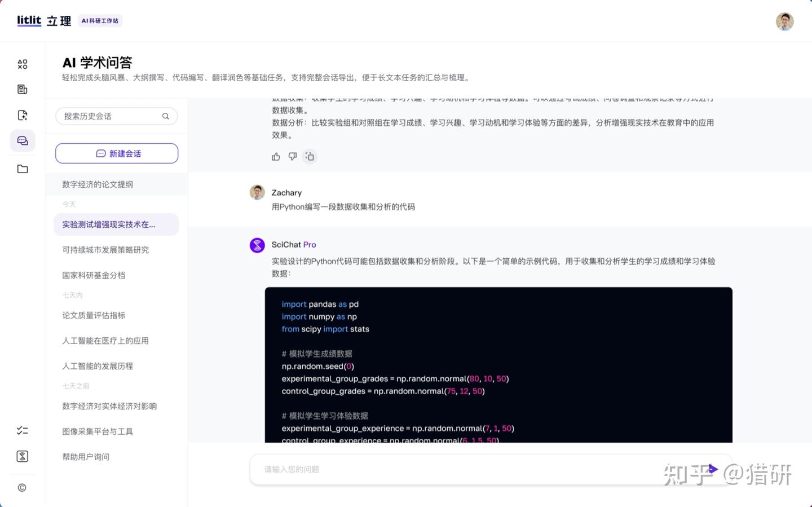Start a new chat with 新建会话 button
Image resolution: width=812 pixels, height=507 pixels.
point(116,153)
